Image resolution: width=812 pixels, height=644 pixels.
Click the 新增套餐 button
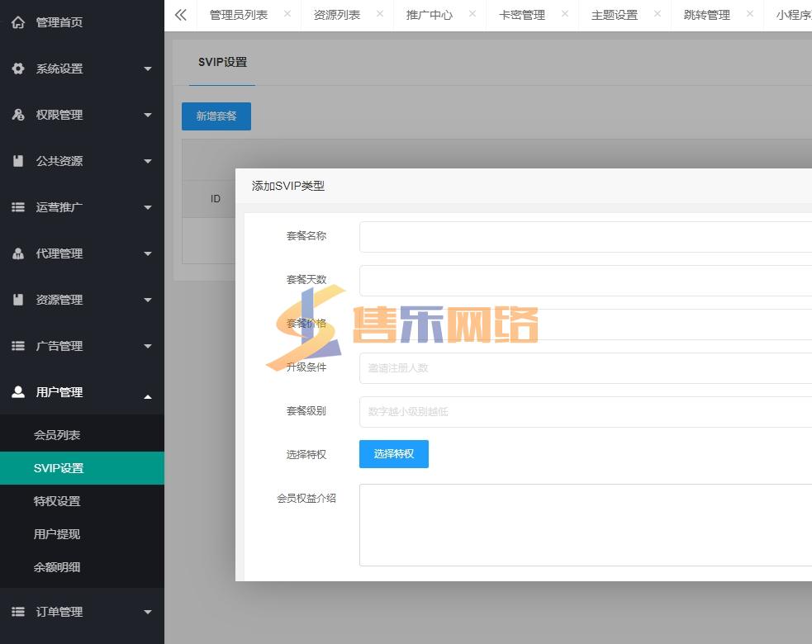[x=216, y=116]
